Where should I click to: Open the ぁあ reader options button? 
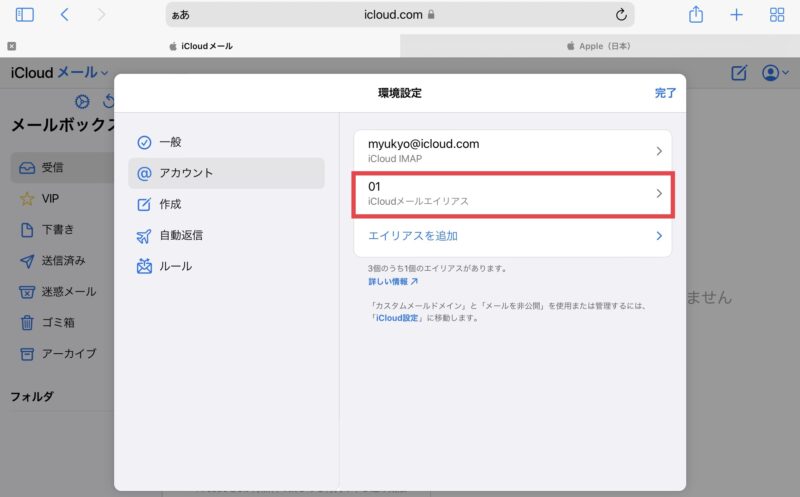click(x=181, y=15)
